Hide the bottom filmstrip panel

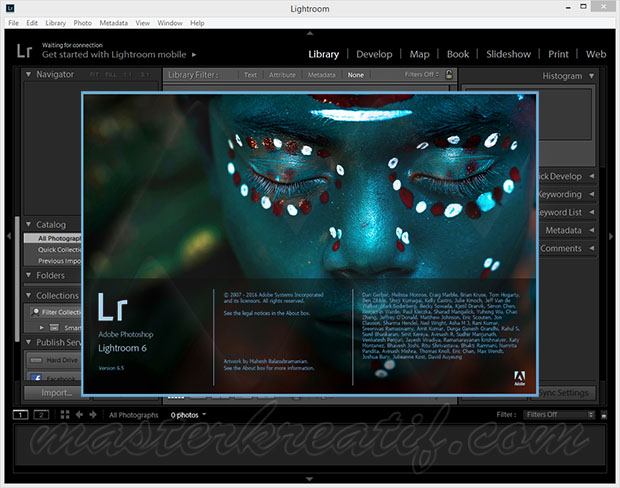(x=310, y=479)
